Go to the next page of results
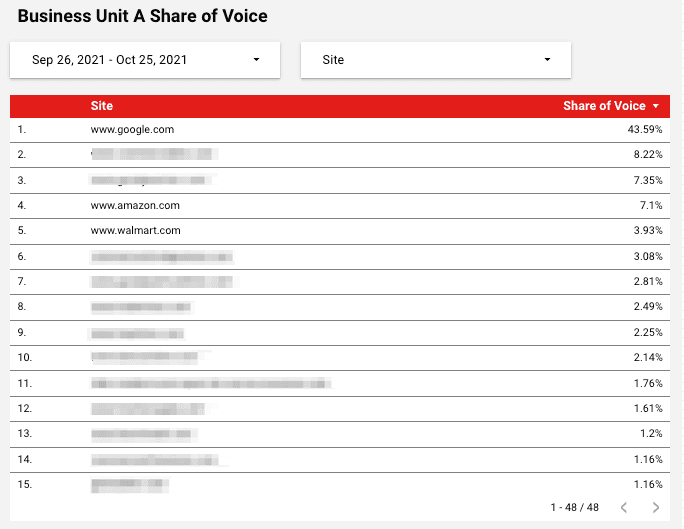Viewport: 684px width, 529px height. click(x=655, y=508)
